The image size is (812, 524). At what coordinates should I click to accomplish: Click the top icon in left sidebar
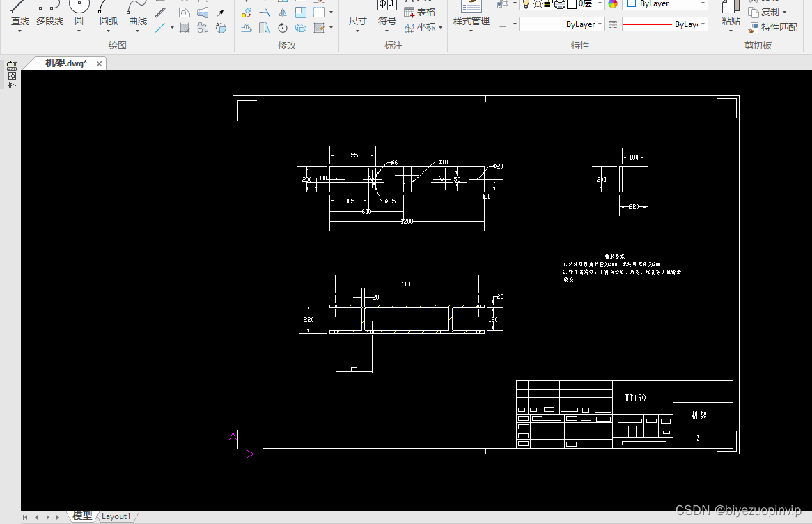(x=12, y=65)
